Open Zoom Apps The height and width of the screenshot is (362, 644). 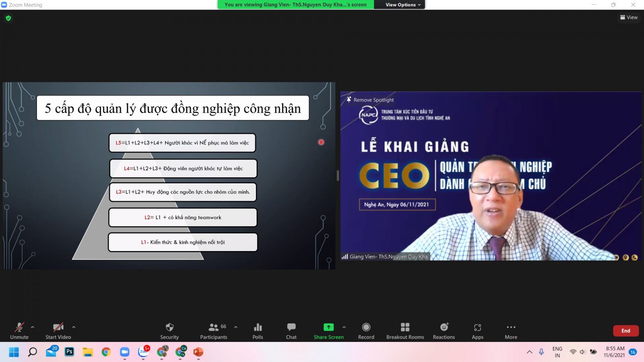tap(477, 331)
